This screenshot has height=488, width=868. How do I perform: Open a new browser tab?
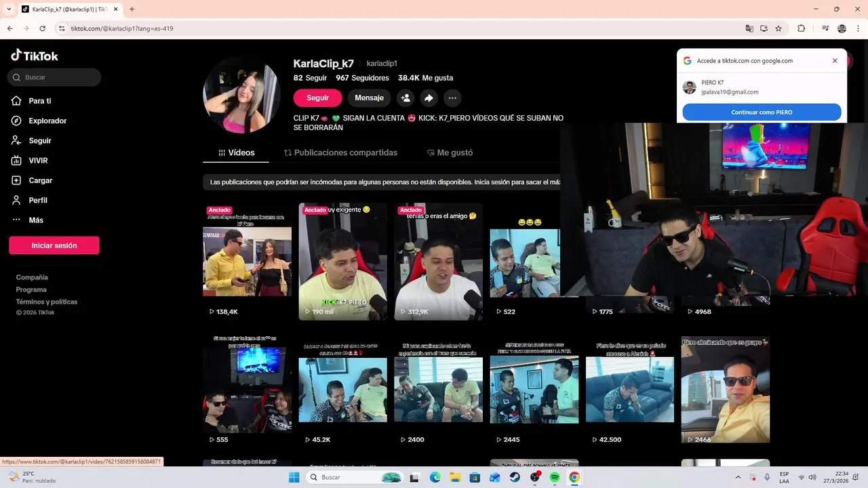pos(132,9)
